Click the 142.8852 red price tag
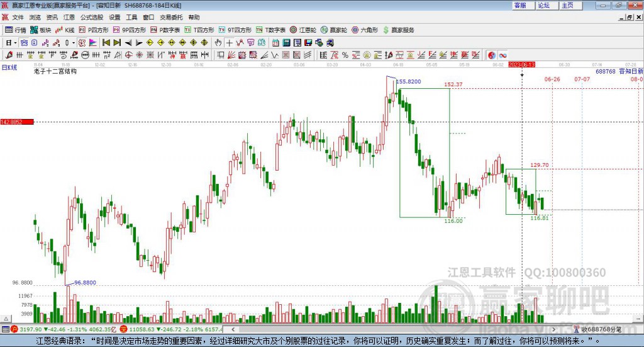The height and width of the screenshot is (347, 644). (17, 122)
